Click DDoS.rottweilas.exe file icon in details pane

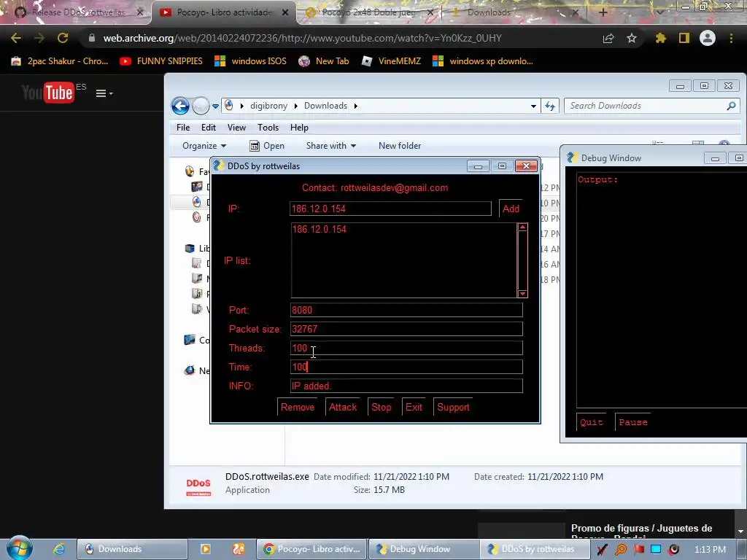198,486
